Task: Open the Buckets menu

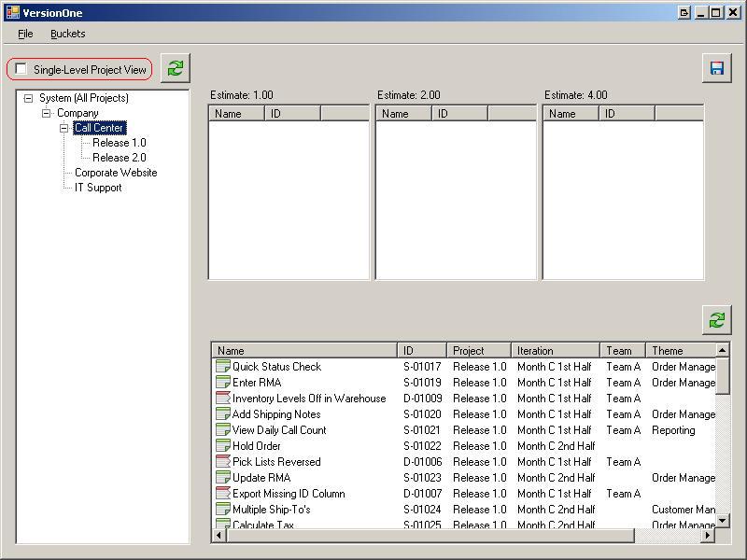Action: click(67, 34)
